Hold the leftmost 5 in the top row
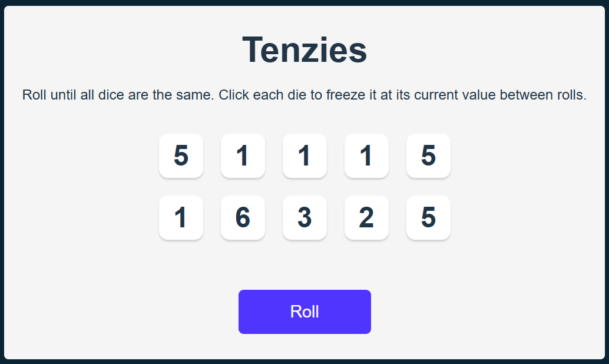The height and width of the screenshot is (364, 609). click(x=181, y=155)
